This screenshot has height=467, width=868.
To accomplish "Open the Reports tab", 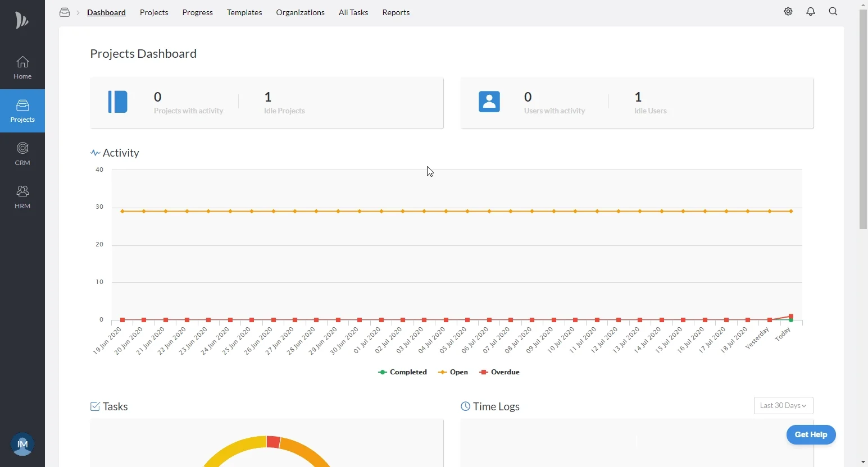I will click(396, 12).
